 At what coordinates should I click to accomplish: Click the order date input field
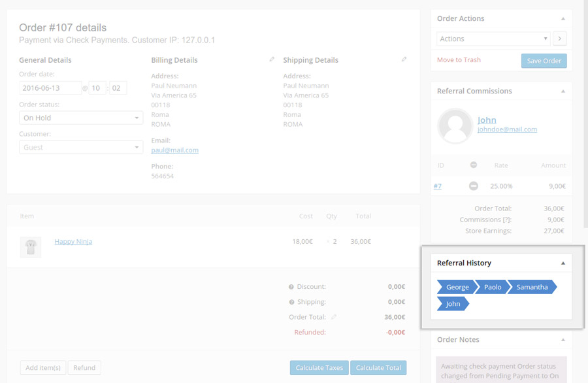coord(50,88)
